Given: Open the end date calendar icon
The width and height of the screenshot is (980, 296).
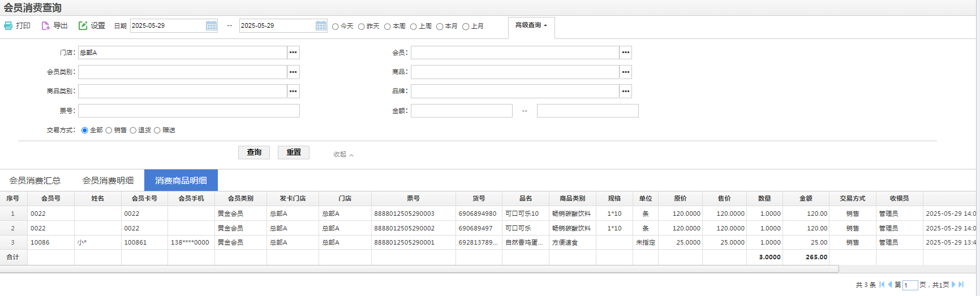Looking at the screenshot, I should pos(321,26).
